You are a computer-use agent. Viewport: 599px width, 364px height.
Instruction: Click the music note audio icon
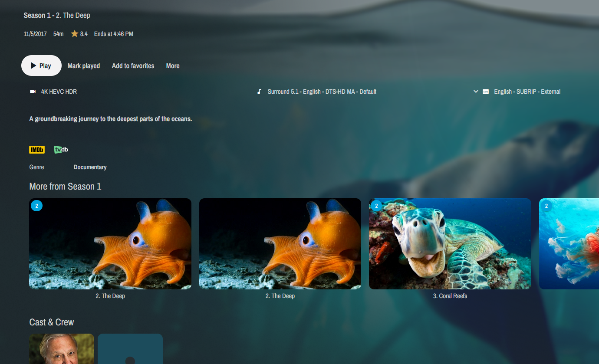(x=259, y=92)
